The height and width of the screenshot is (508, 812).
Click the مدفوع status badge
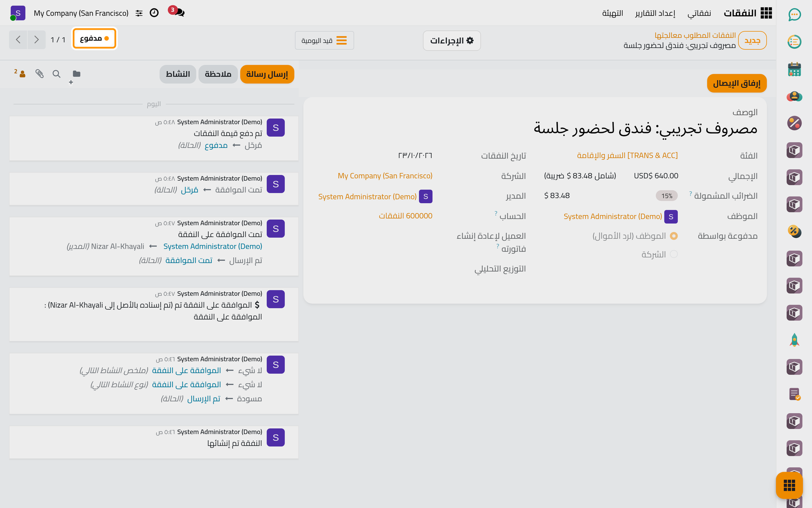point(94,39)
